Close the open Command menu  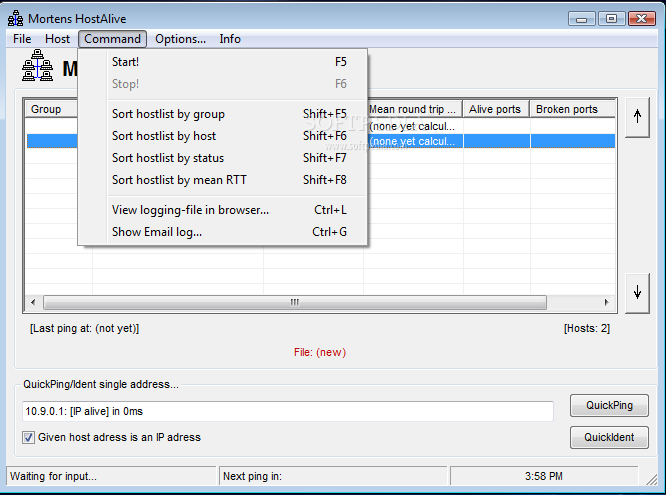click(x=112, y=39)
